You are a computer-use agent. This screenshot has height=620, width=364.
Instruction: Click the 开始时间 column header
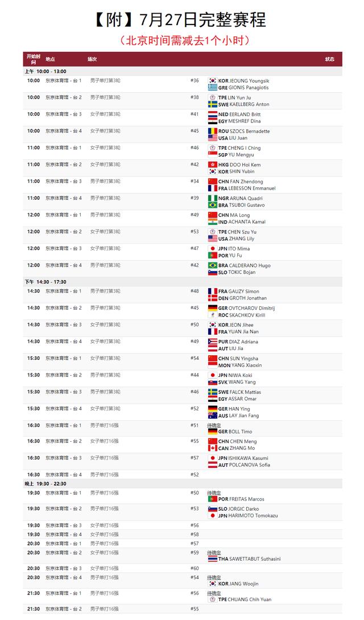pyautogui.click(x=33, y=59)
